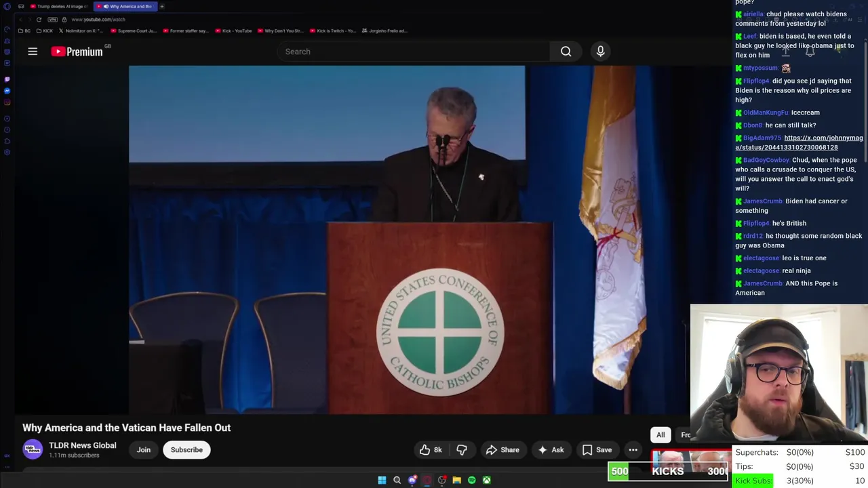Viewport: 868px width, 488px height.
Task: Open history clock in Opera sidebar
Action: (7, 129)
